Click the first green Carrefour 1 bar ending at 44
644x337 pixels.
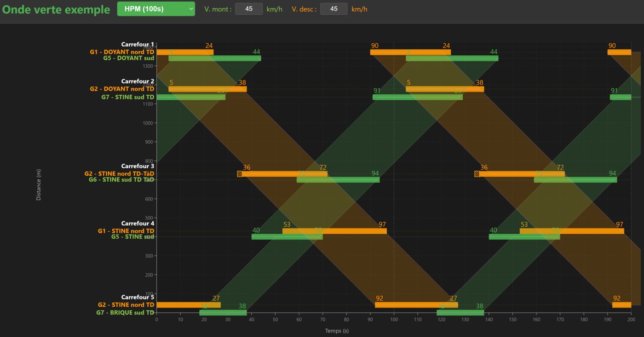point(215,58)
